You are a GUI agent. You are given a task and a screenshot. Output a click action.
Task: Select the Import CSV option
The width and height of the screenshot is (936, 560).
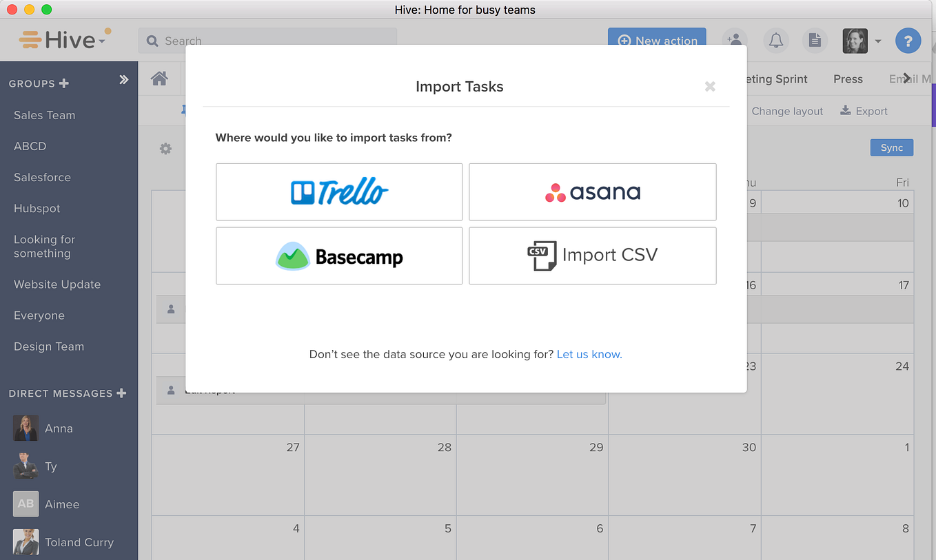[592, 255]
